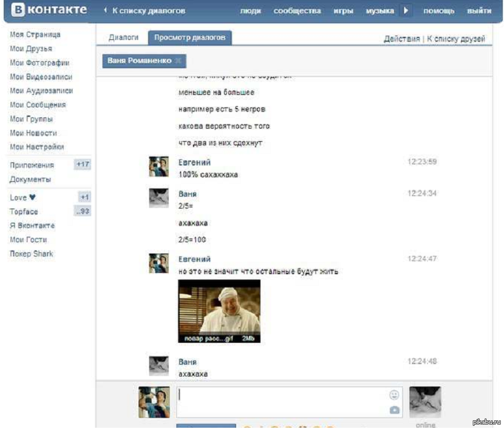Go to К списку друзей link

click(456, 39)
